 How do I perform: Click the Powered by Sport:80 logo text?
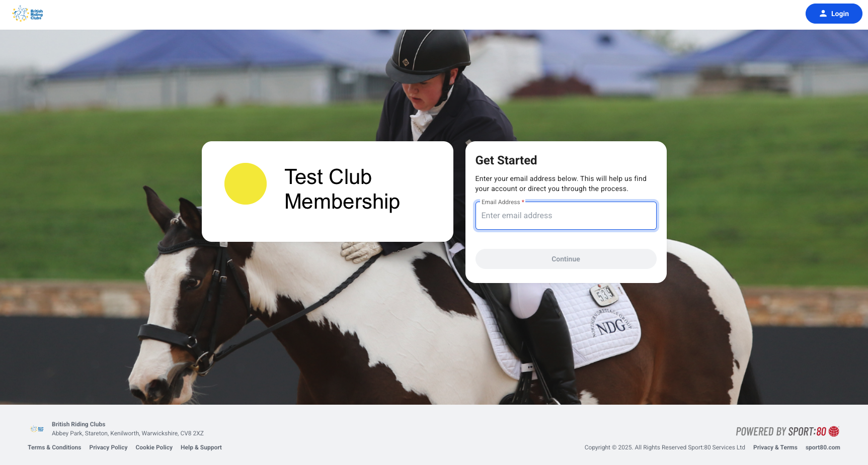pyautogui.click(x=781, y=431)
